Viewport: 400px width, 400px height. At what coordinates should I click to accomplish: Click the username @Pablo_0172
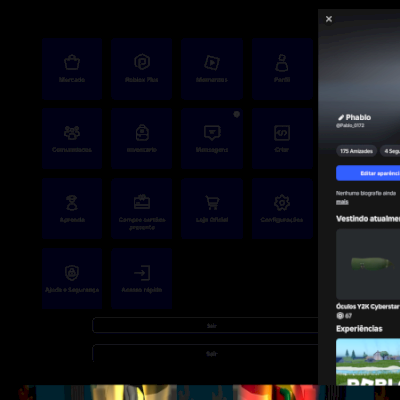click(x=350, y=125)
